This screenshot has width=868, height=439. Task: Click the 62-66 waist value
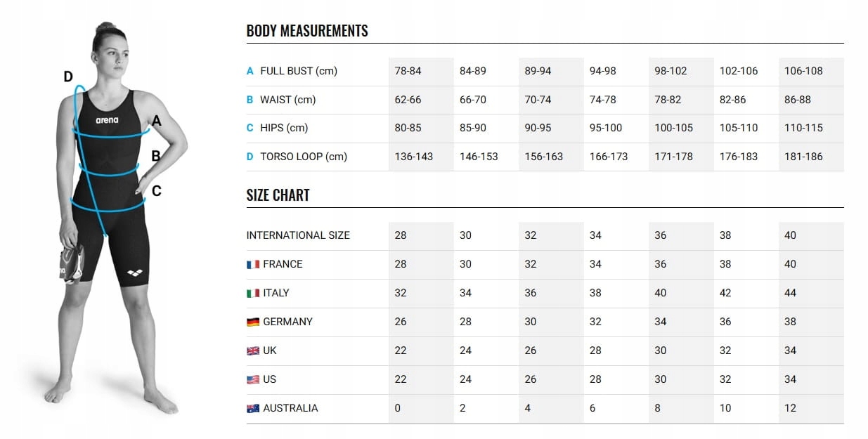pos(408,100)
